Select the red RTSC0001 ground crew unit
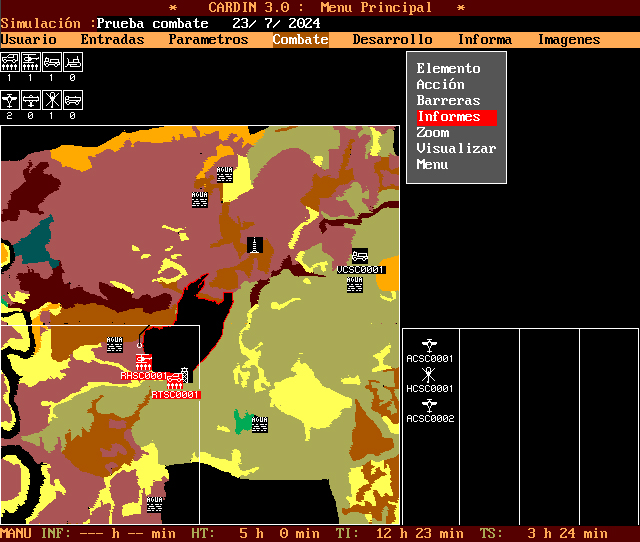Image resolution: width=640 pixels, height=542 pixels. coord(175,381)
